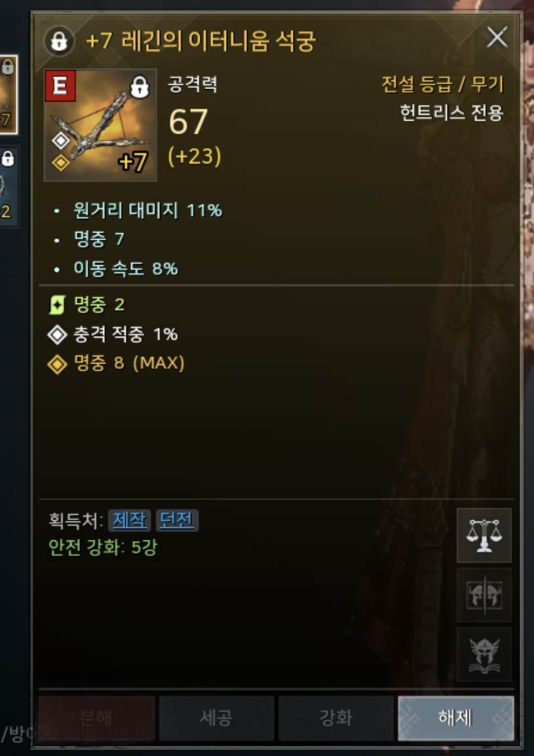534x756 pixels.
Task: Click the 세공 button
Action: click(217, 718)
